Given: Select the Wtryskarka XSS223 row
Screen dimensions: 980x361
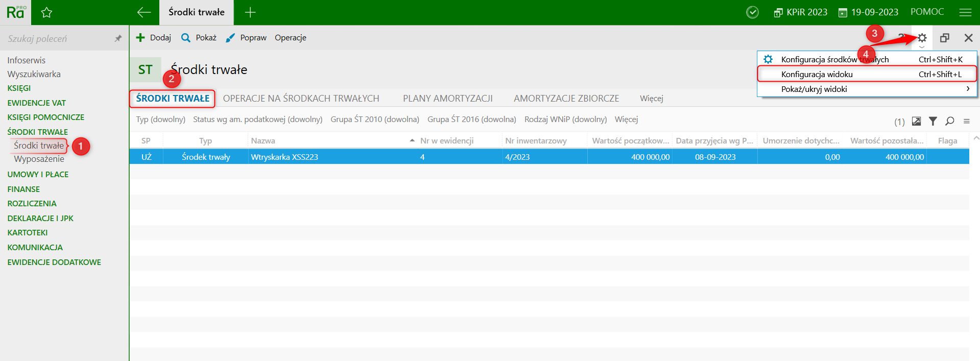Looking at the screenshot, I should click(x=549, y=157).
